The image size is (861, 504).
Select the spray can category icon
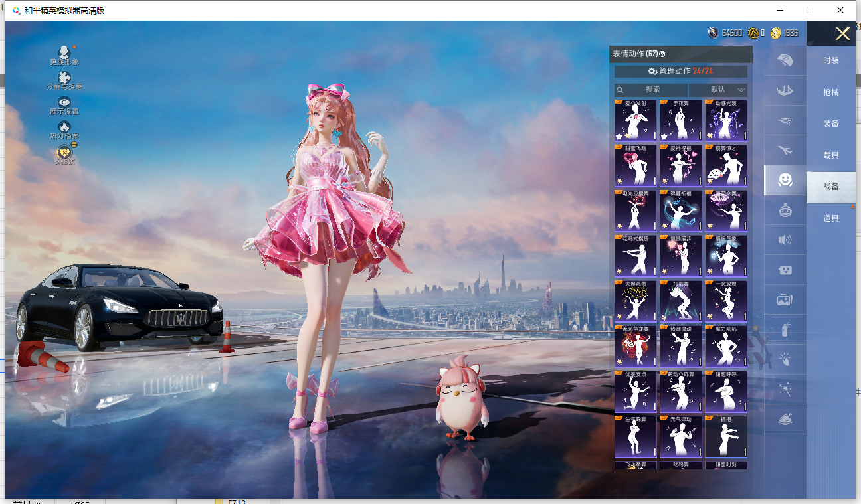coord(785,329)
